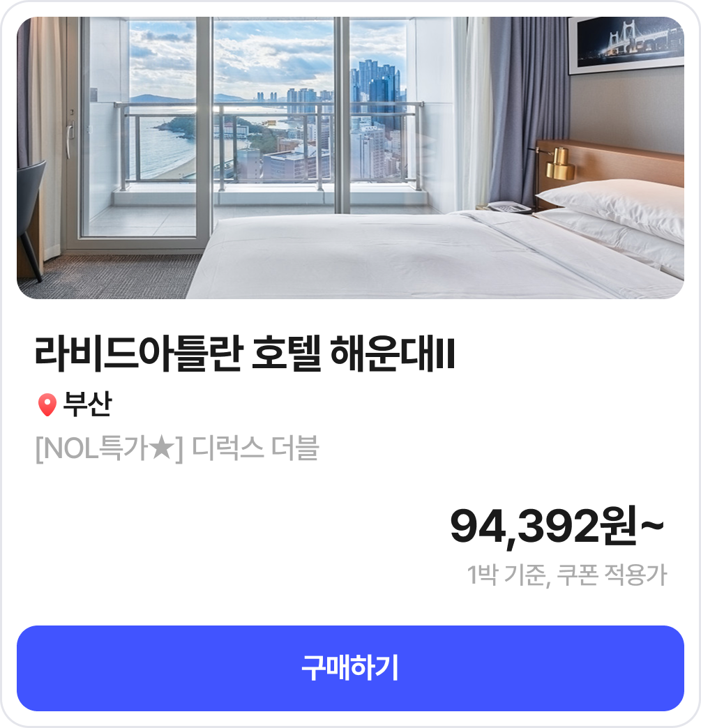The height and width of the screenshot is (728, 701).
Task: Click the [NOL특가★] 디럭스 더블 room text
Action: [x=177, y=448]
